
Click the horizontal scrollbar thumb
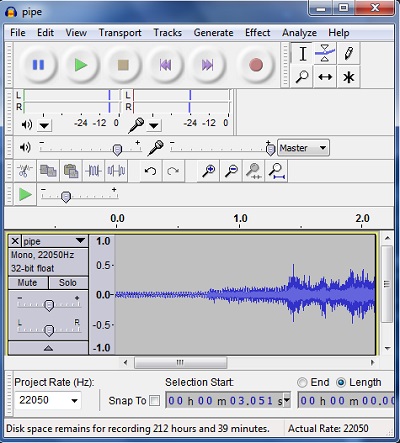pyautogui.click(x=180, y=362)
